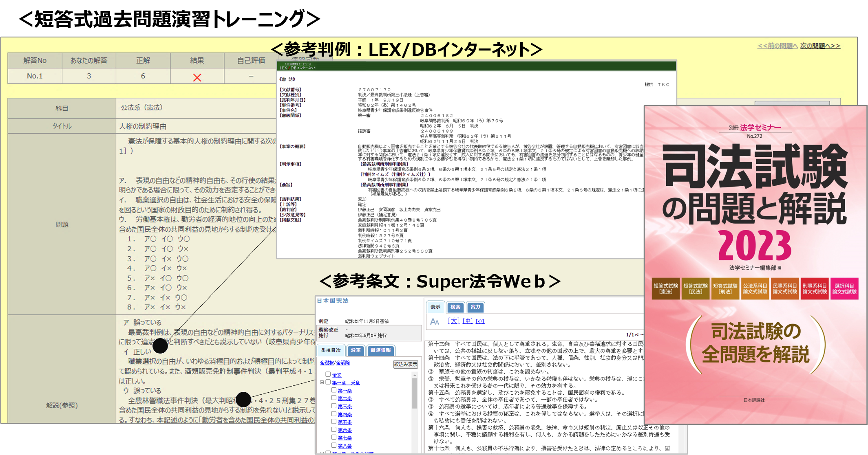Click the 絞込み表示 button
Screen dimensions: 868x455
click(x=406, y=364)
